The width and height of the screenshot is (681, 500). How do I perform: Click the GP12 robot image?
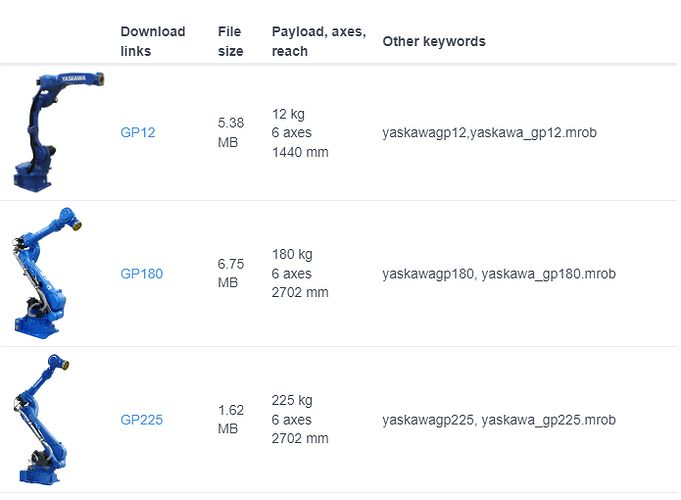click(58, 132)
